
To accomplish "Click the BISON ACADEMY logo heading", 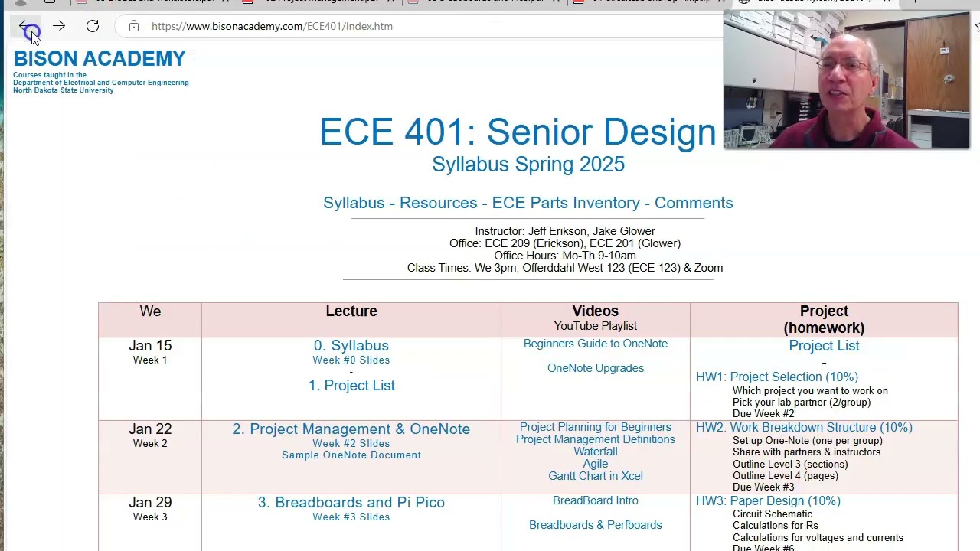I will click(x=100, y=59).
